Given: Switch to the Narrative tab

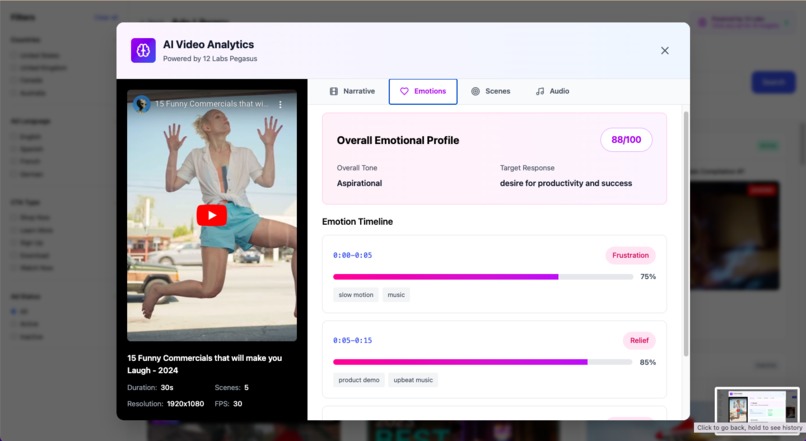Looking at the screenshot, I should pos(352,91).
